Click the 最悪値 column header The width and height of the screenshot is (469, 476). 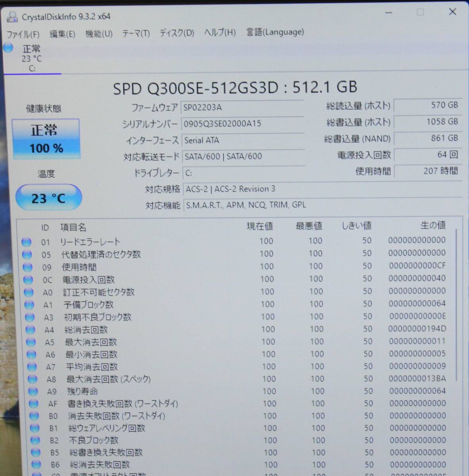(x=309, y=226)
